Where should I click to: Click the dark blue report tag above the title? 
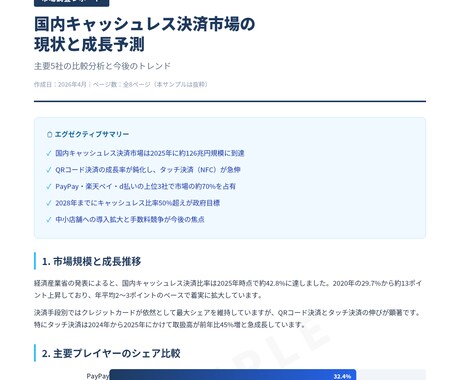point(72,3)
